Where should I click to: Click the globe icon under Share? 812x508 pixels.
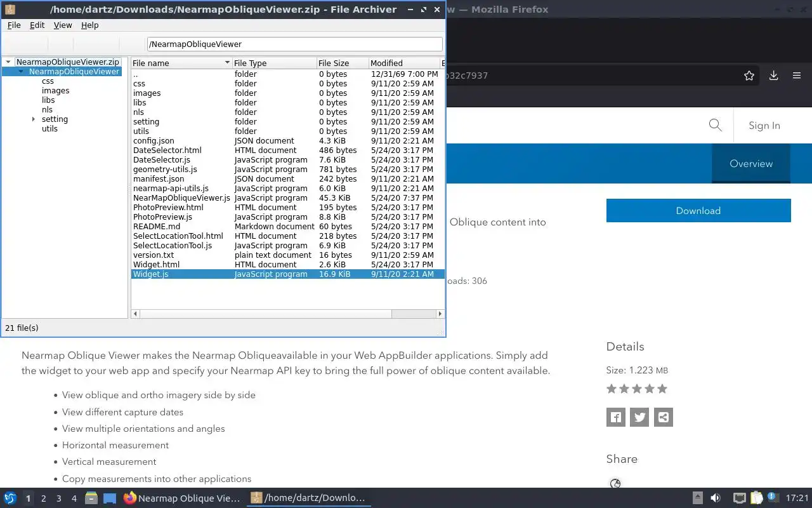(x=615, y=484)
